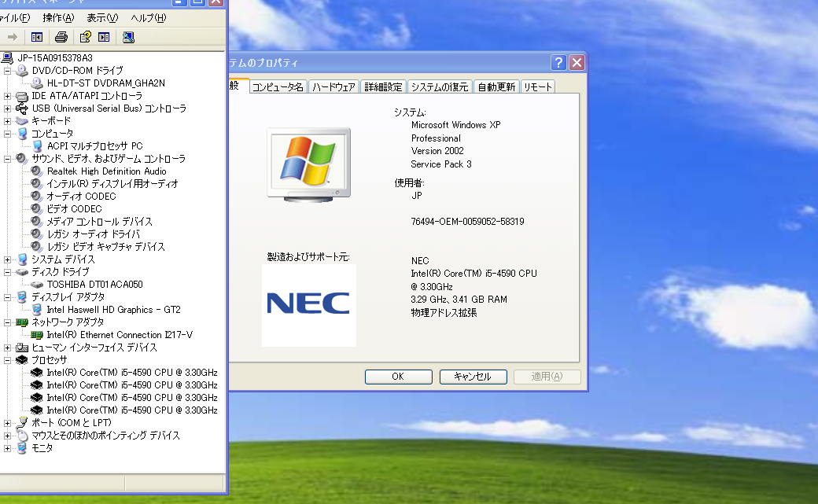Switch to the 自動更新 tab
Image resolution: width=818 pixels, height=504 pixels.
496,86
